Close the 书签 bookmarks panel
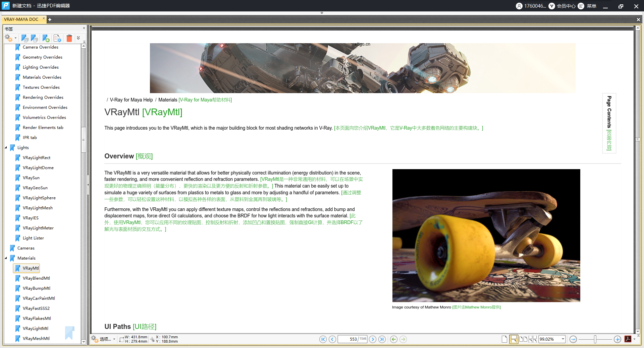 [84, 28]
